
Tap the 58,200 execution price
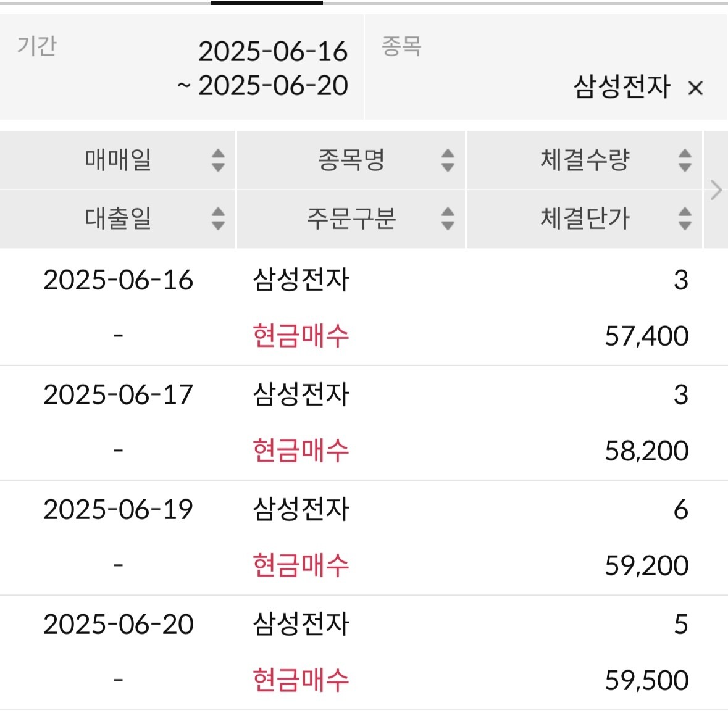point(646,451)
